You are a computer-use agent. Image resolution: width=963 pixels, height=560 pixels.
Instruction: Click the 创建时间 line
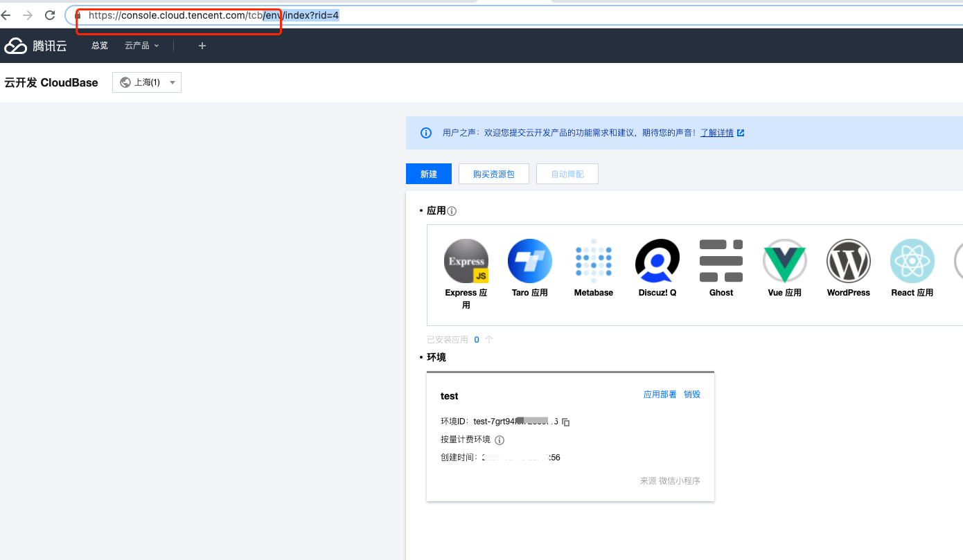pos(500,458)
